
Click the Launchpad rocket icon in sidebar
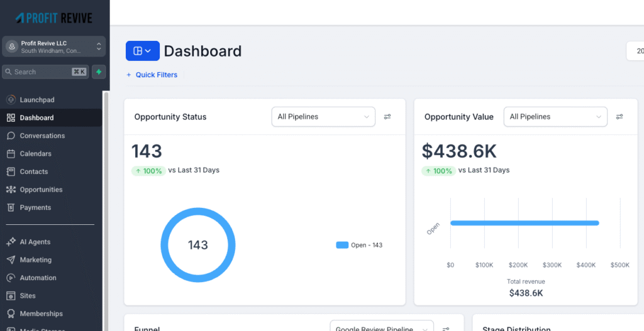11,100
